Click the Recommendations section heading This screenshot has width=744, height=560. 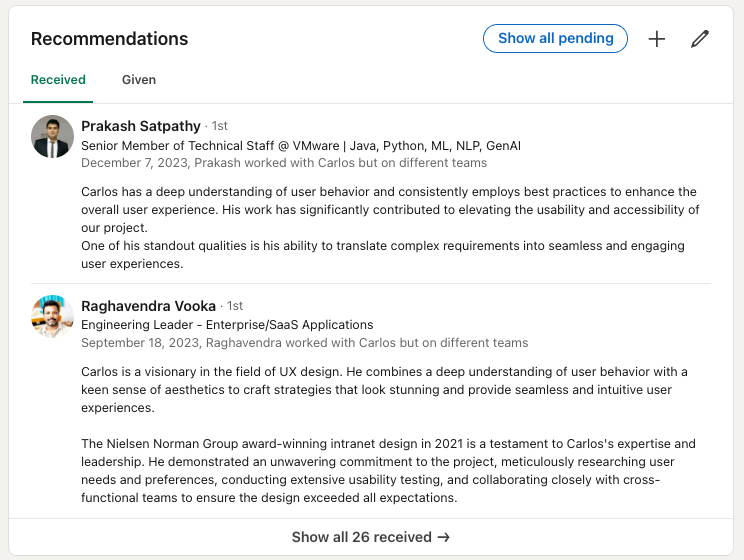(109, 39)
